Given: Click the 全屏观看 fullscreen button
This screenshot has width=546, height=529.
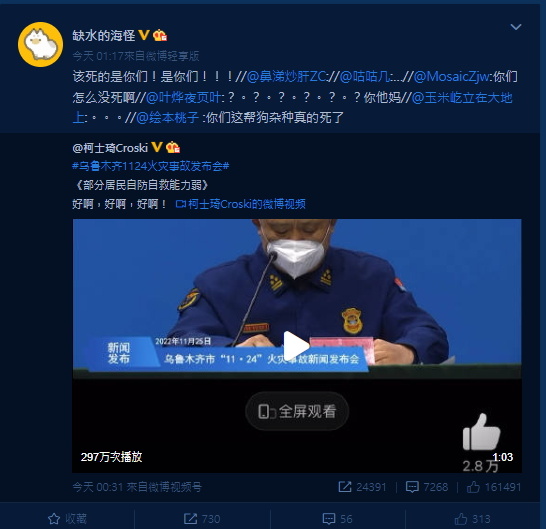Looking at the screenshot, I should [x=297, y=411].
